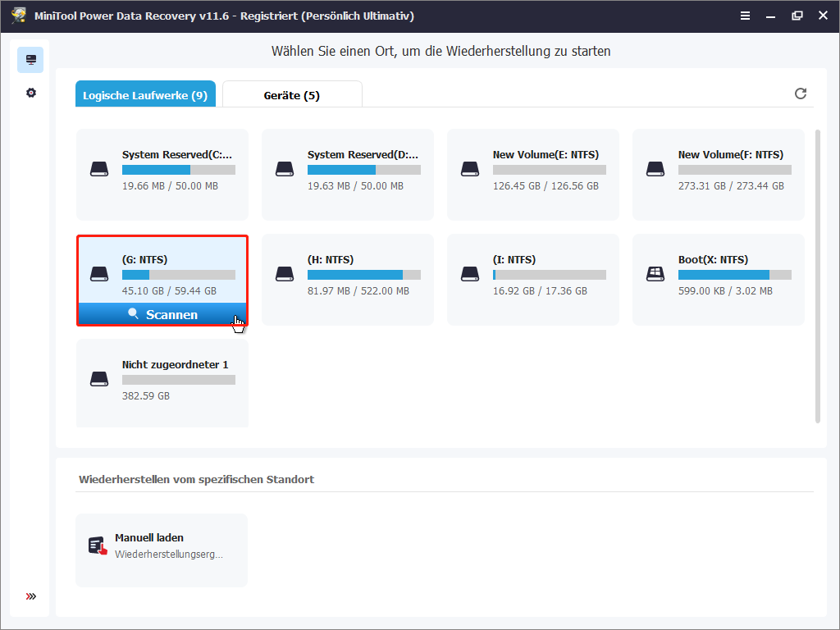The width and height of the screenshot is (840, 630).
Task: Select the New Volume(E: NTFS) drive icon
Action: [x=470, y=169]
